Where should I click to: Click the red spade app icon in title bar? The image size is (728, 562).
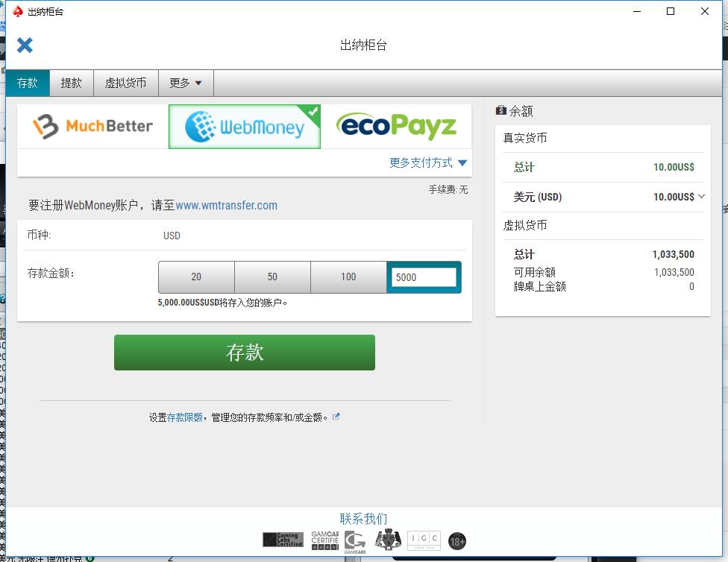(x=18, y=12)
